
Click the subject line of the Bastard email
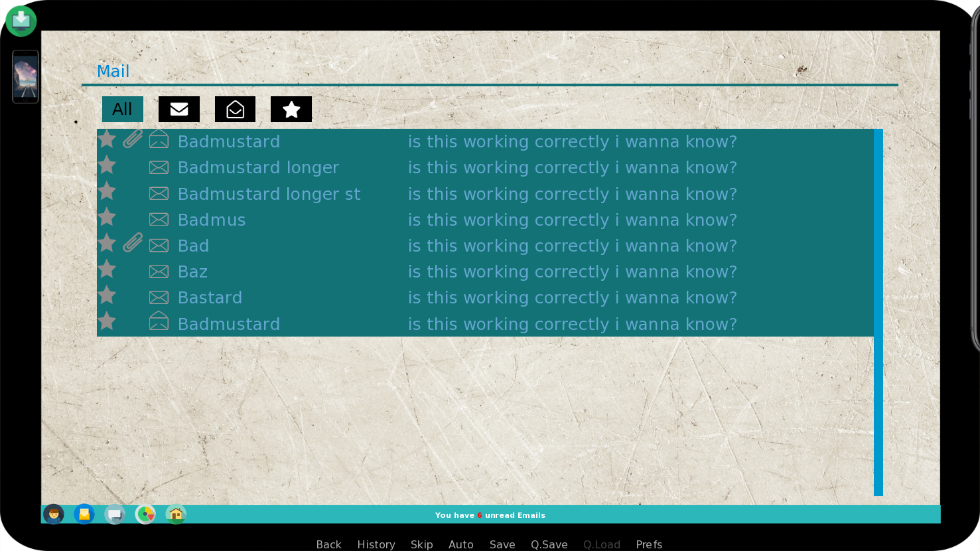coord(573,297)
